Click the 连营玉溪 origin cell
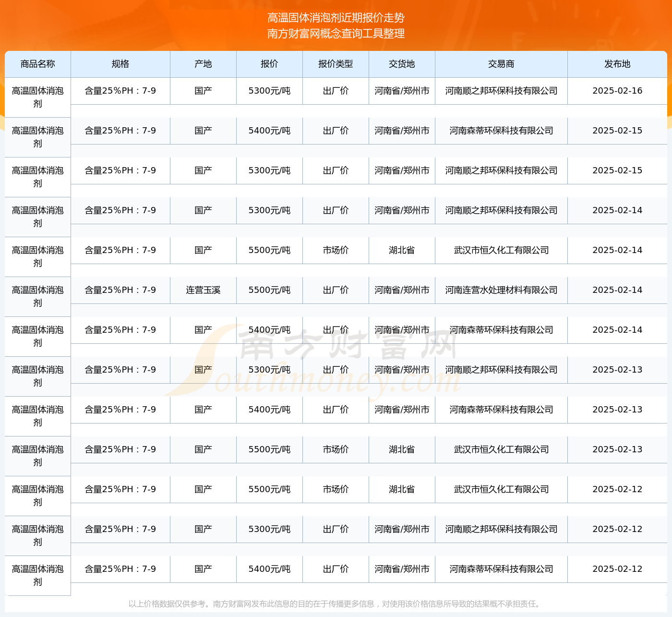This screenshot has width=672, height=617. click(x=203, y=290)
